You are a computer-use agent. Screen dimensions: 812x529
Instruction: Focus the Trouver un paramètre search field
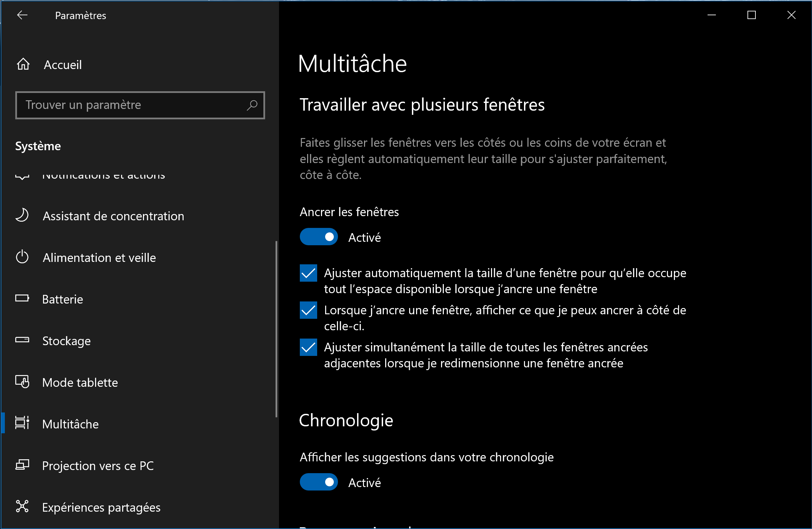pyautogui.click(x=140, y=105)
